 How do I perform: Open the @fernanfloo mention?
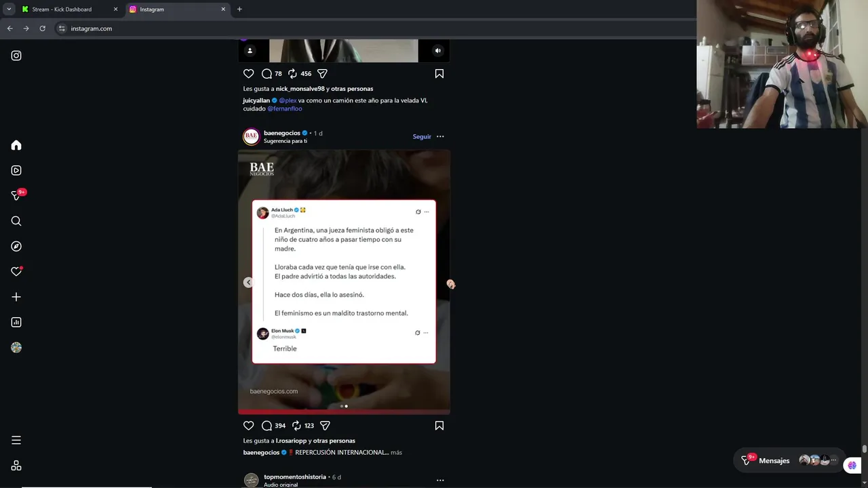[x=285, y=108]
